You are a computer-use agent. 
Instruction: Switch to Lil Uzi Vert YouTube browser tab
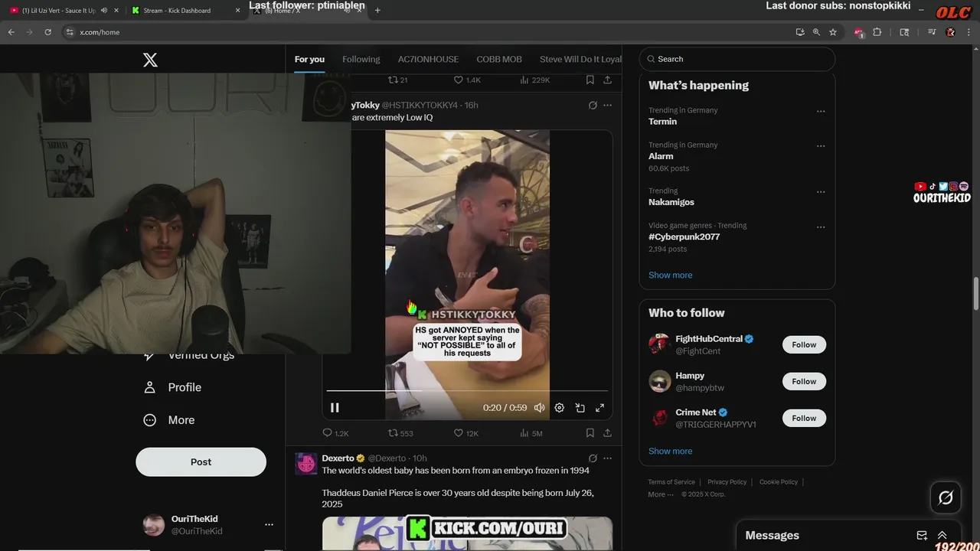pos(60,11)
